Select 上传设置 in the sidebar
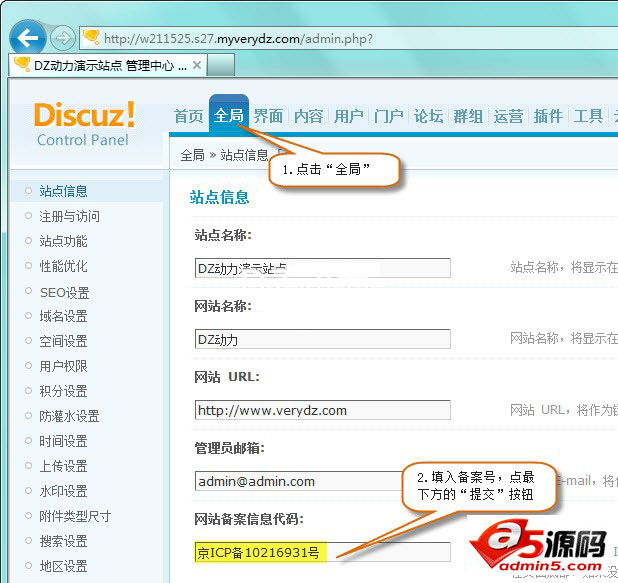The width and height of the screenshot is (618, 583). click(x=63, y=466)
